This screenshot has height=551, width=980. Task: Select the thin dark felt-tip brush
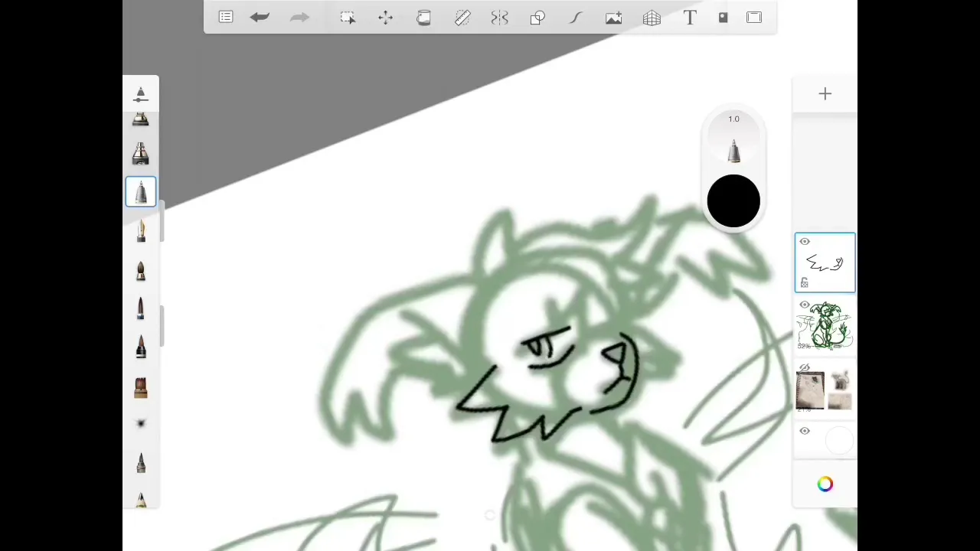click(x=141, y=308)
